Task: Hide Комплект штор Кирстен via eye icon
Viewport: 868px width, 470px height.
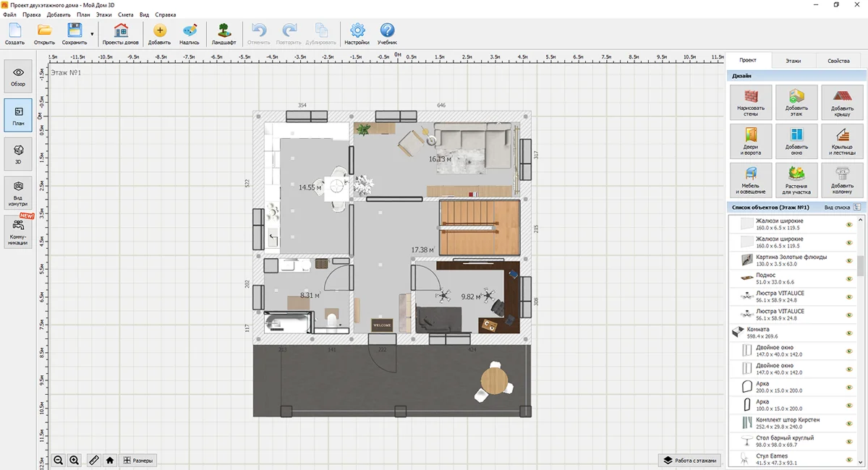Action: (x=849, y=423)
